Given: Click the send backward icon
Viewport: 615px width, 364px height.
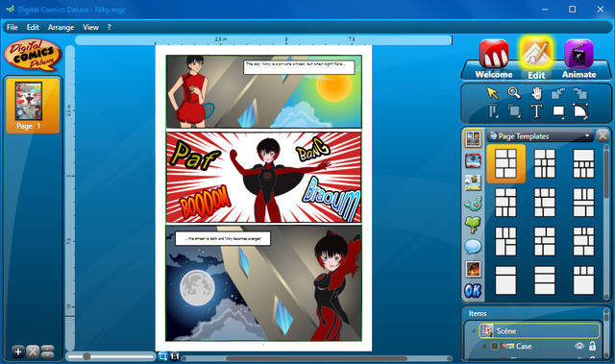Looking at the screenshot, I should pos(557,93).
